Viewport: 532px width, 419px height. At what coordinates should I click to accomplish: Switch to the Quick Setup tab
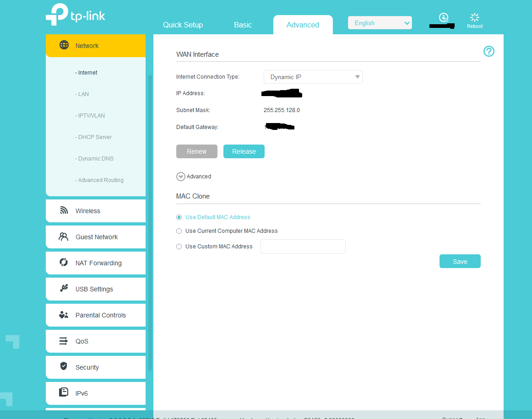click(x=183, y=25)
